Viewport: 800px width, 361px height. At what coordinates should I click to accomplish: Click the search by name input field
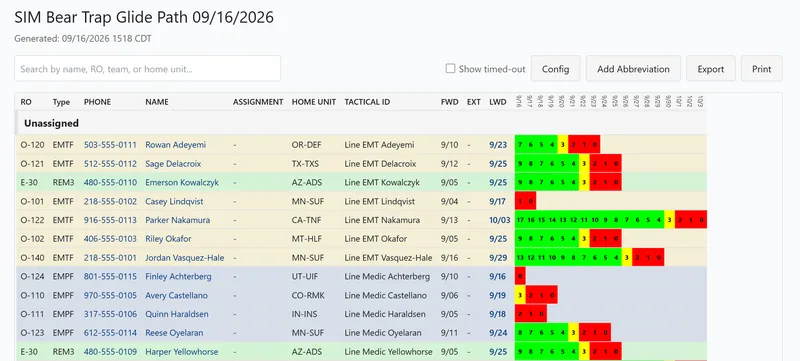(x=147, y=68)
